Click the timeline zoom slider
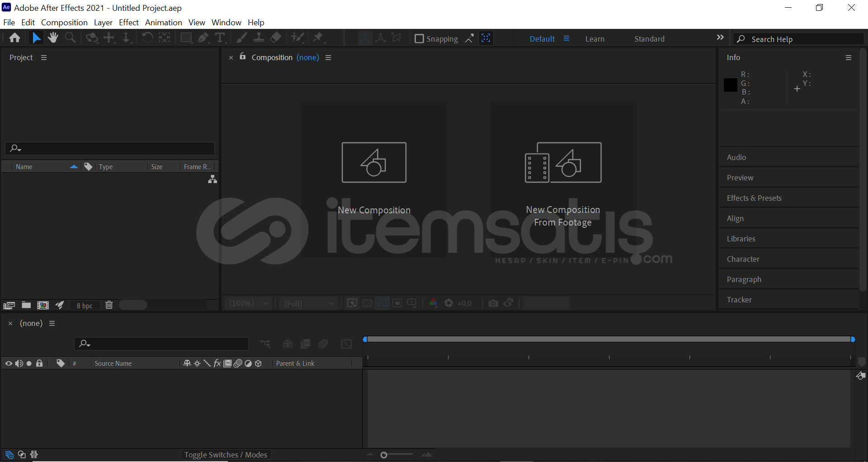 coord(384,455)
